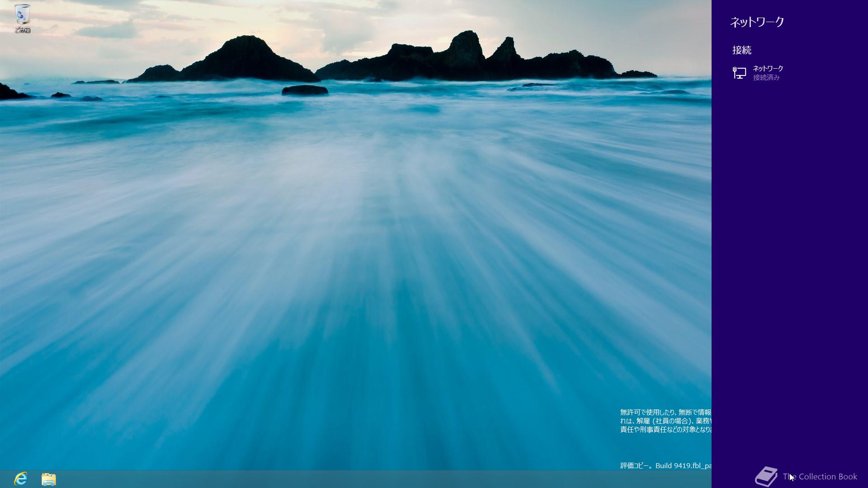Open the Recycle Bin desktop icon
Image resolution: width=868 pixels, height=488 pixels.
tap(22, 18)
